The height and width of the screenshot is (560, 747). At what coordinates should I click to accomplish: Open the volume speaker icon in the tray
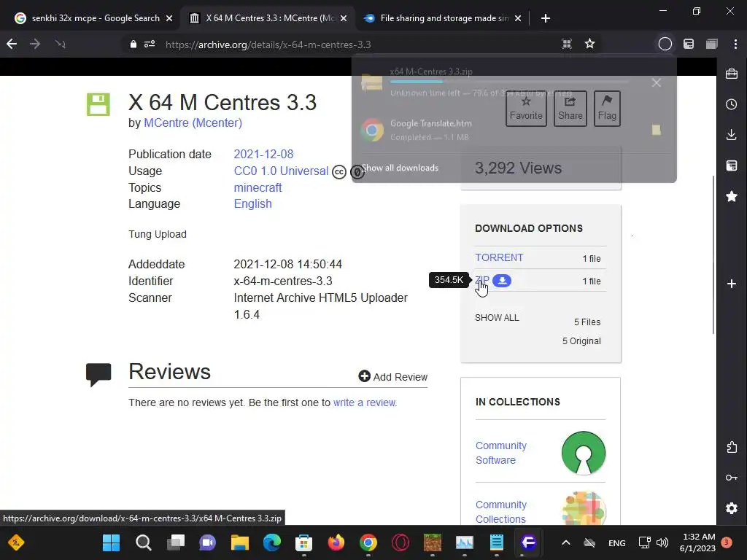tap(662, 542)
